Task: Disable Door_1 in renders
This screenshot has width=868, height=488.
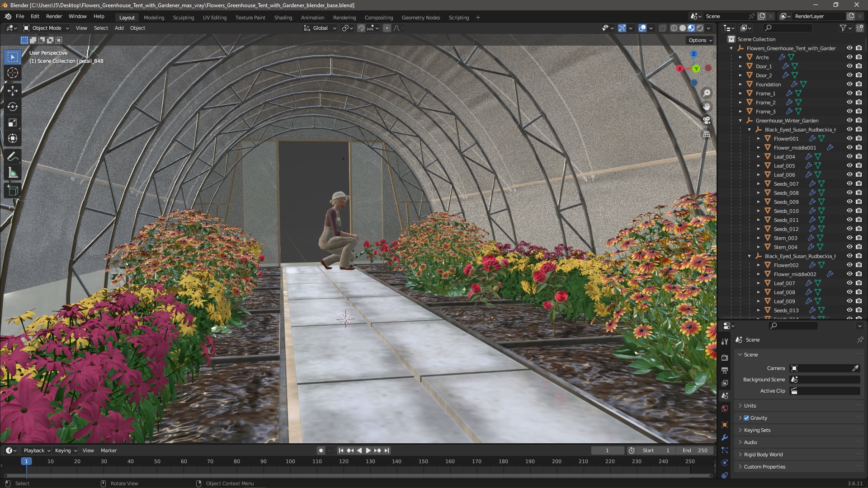Action: click(x=859, y=66)
